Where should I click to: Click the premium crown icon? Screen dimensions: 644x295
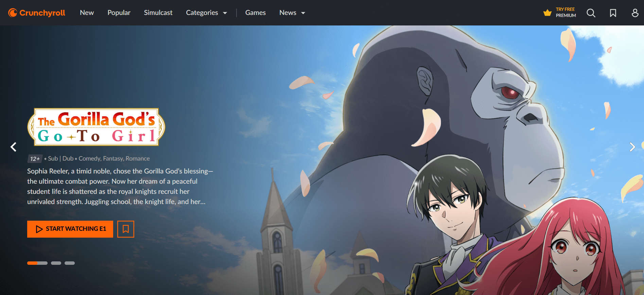pyautogui.click(x=547, y=13)
